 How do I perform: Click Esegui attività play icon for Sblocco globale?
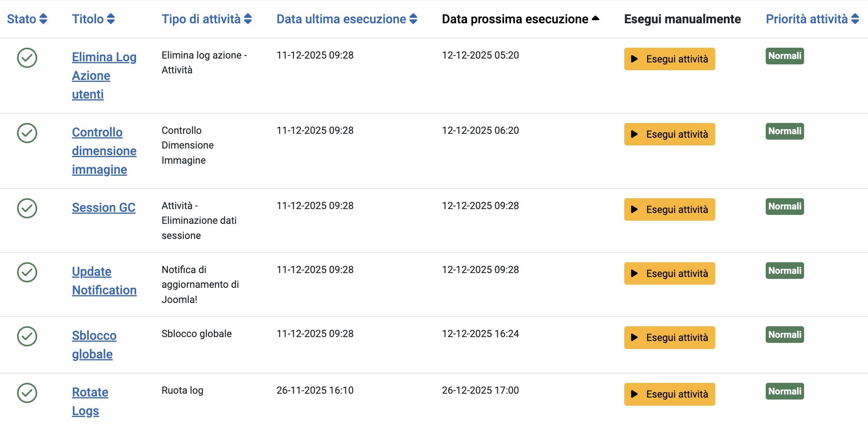click(634, 337)
